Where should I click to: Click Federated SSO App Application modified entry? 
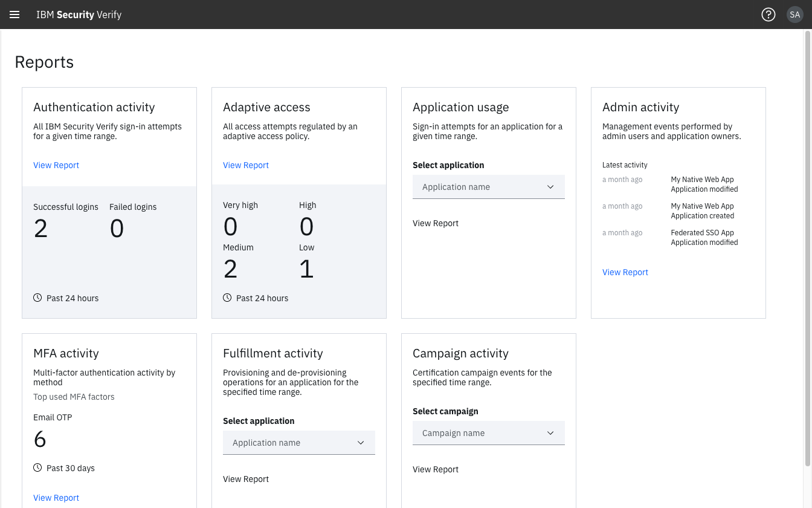(x=704, y=238)
